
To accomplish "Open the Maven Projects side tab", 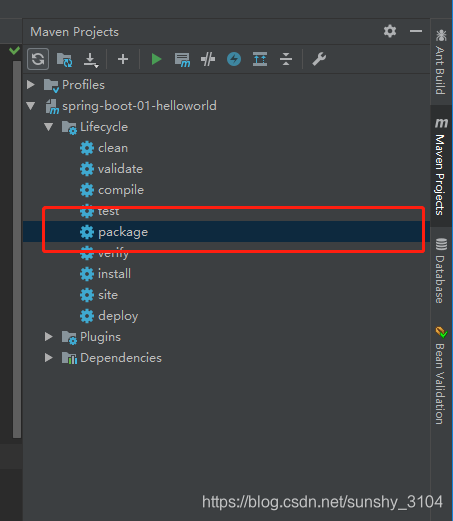I will (x=441, y=166).
